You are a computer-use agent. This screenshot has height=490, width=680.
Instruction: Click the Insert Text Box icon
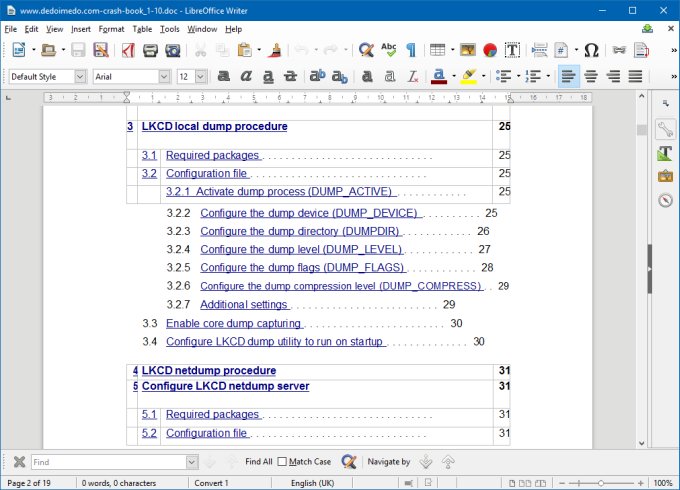tap(513, 50)
